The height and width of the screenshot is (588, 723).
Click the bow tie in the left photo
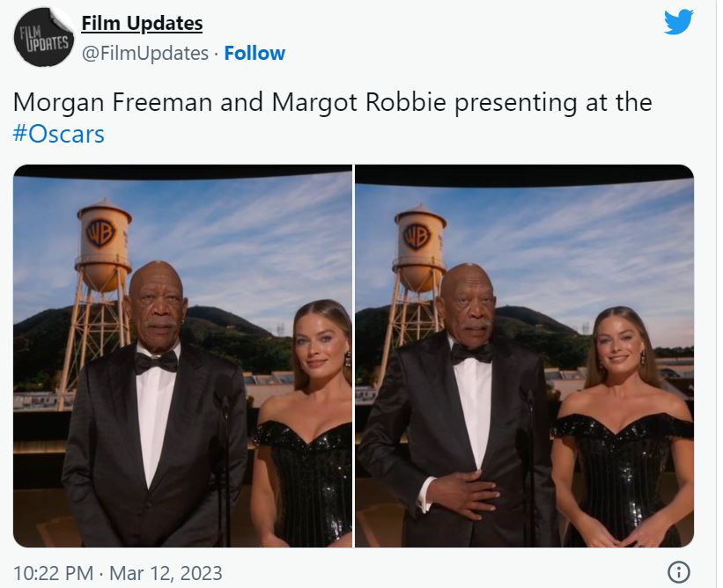[156, 362]
